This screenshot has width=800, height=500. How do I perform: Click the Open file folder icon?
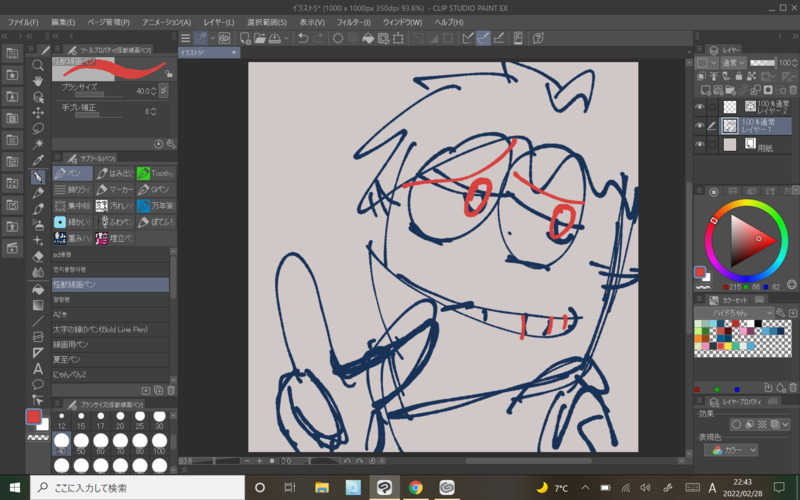click(x=260, y=38)
